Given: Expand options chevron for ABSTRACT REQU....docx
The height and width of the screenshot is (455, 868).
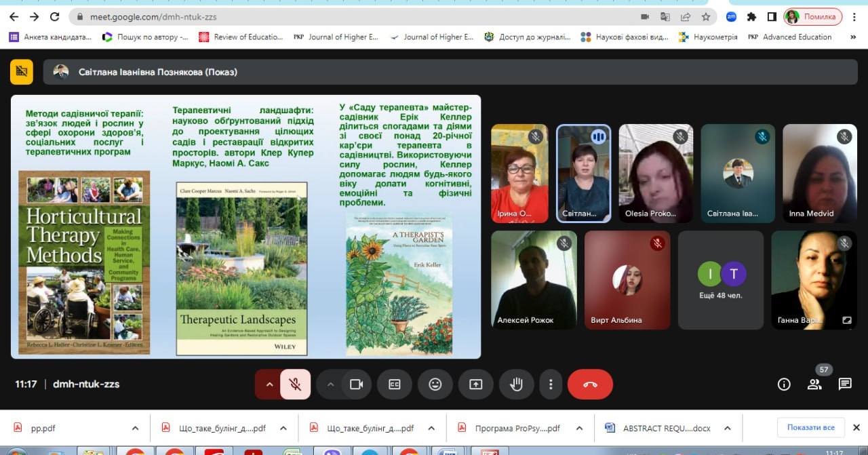Looking at the screenshot, I should 727,429.
